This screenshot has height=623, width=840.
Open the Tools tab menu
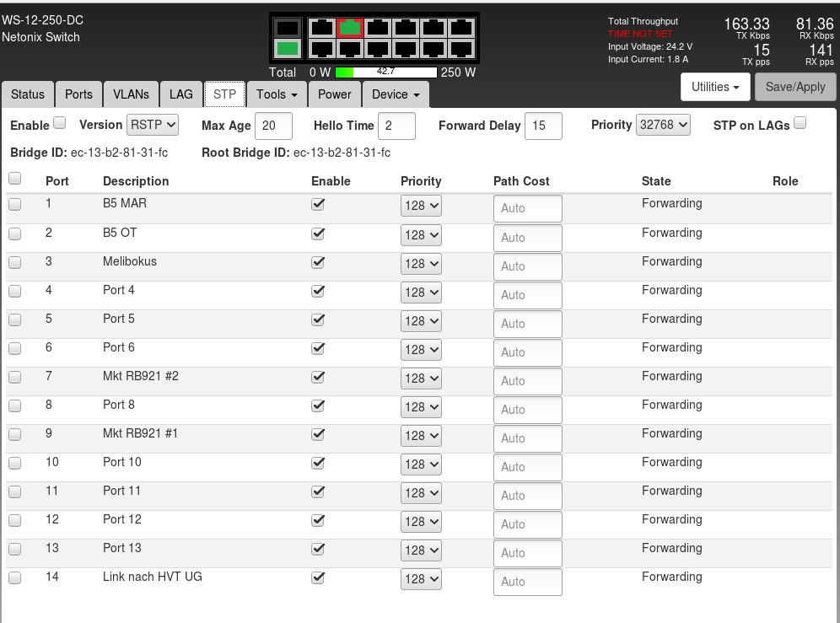click(277, 94)
